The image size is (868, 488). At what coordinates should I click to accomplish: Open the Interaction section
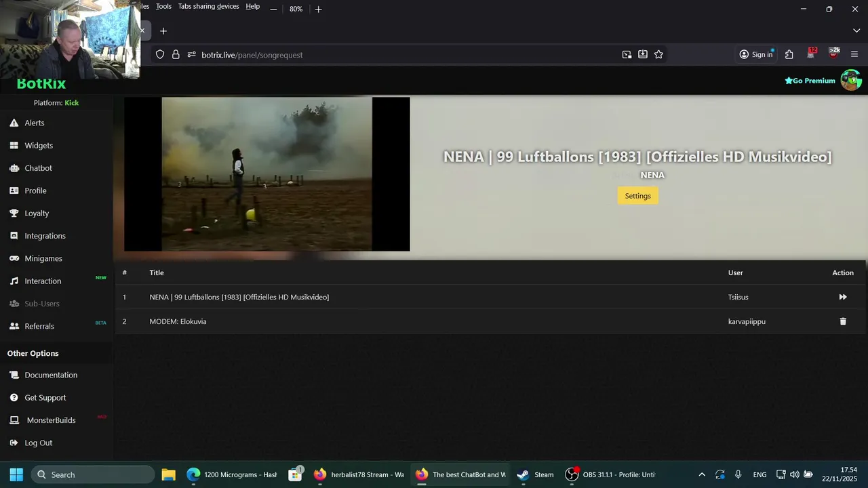tap(43, 281)
